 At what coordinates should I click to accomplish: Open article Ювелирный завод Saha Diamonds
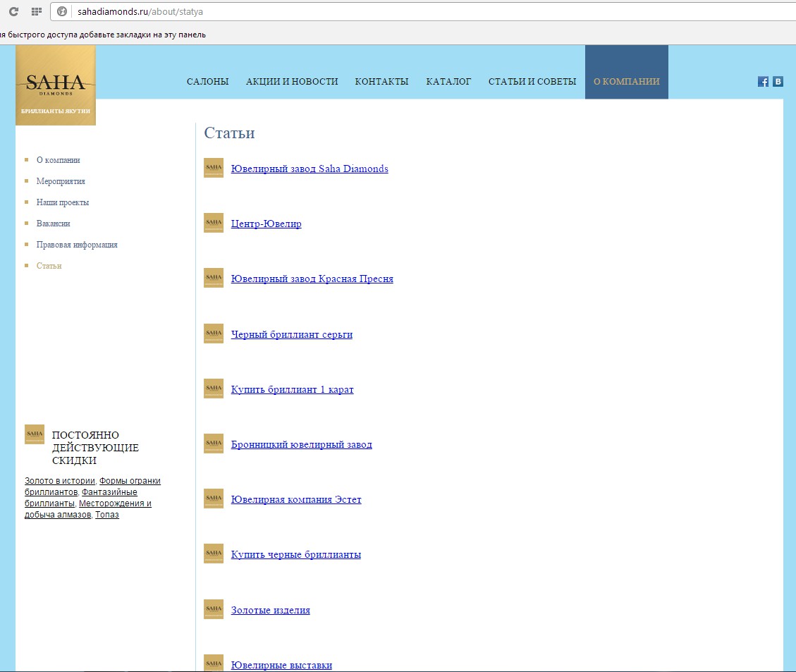310,169
